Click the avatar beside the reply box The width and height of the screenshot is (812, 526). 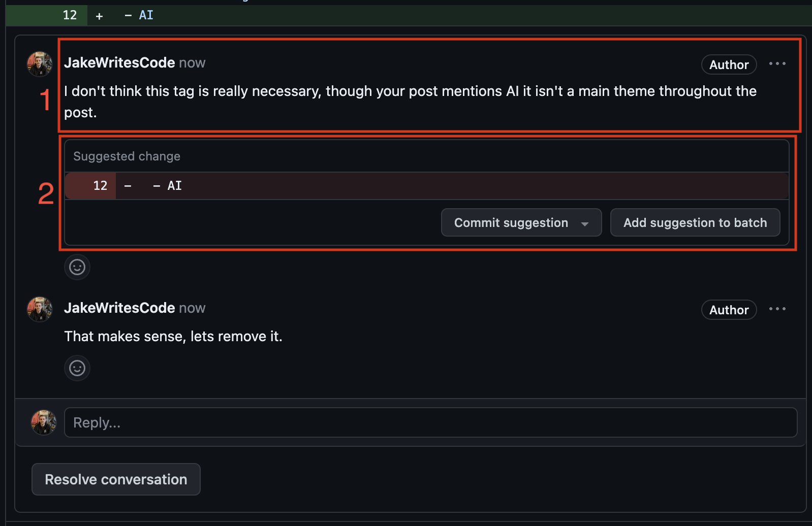pos(44,422)
